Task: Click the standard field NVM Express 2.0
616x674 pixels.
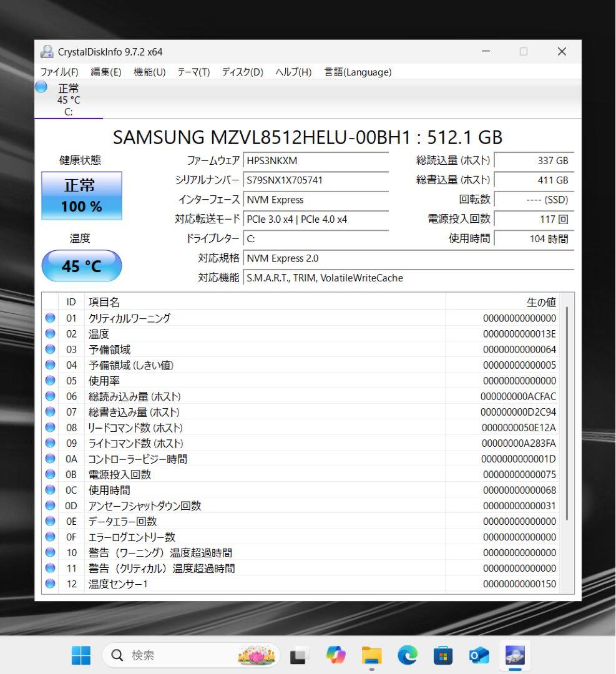Action: 409,258
